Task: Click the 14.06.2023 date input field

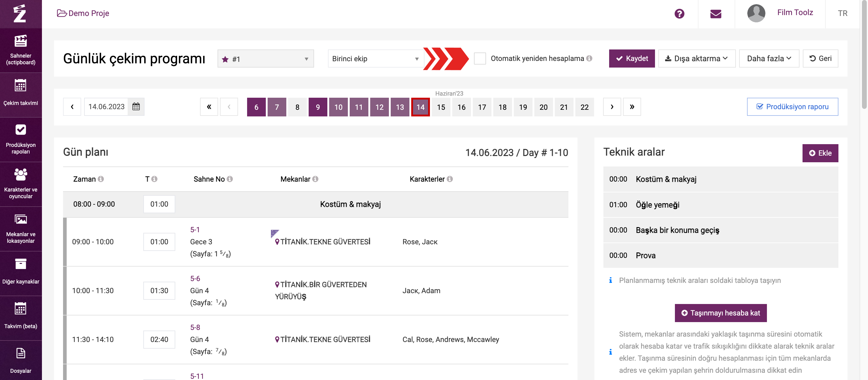Action: click(x=106, y=107)
